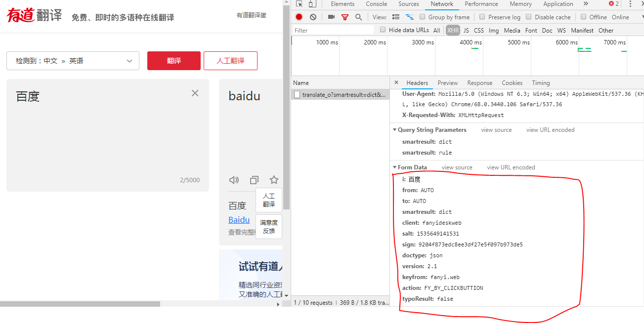Close the request details pane
644x323 pixels.
pos(396,82)
